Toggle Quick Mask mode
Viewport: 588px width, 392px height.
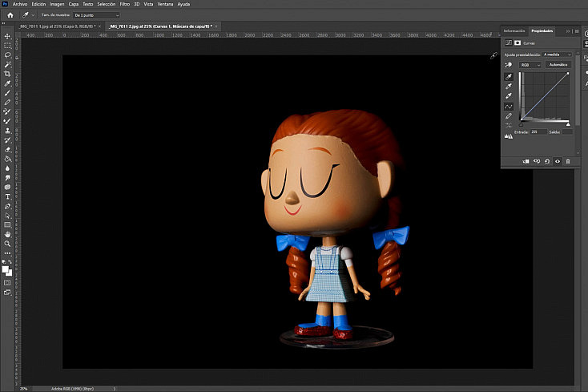pos(7,283)
